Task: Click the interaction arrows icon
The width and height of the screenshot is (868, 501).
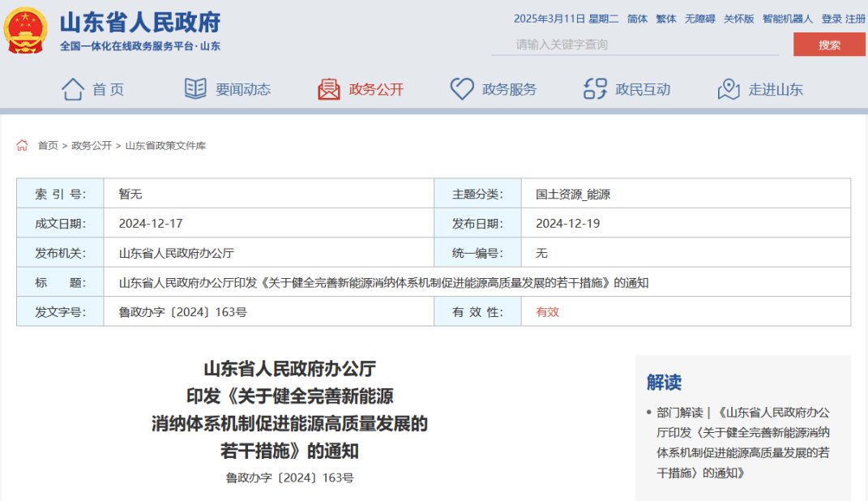Action: 595,89
